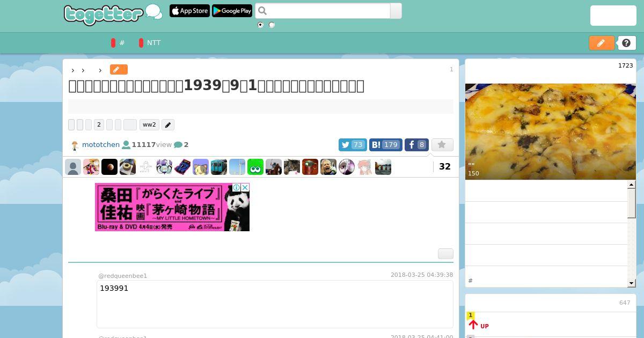Viewport: 644px width, 338px height.
Task: Click the small gray button above first tweet
Action: 445,254
